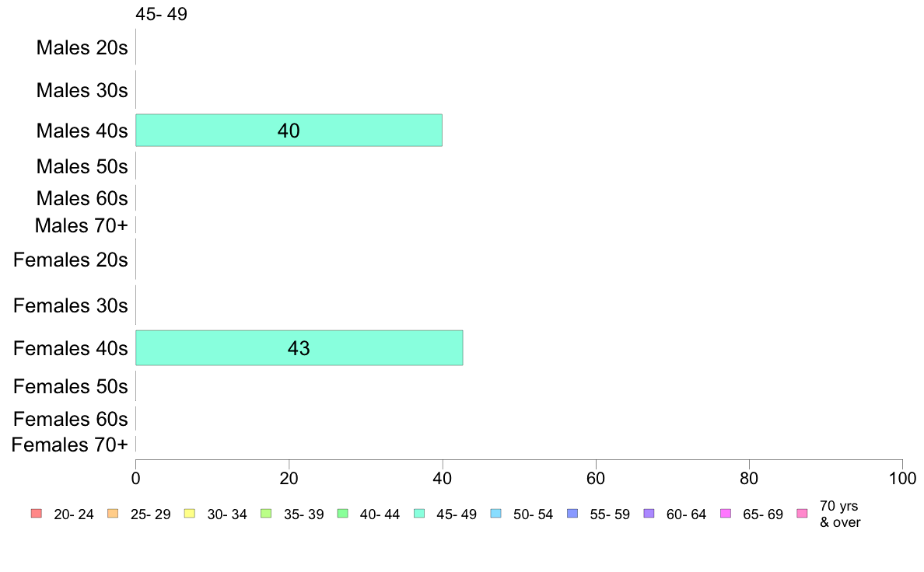Viewport: 924px width, 572px height.
Task: Select the Males 40s bar showing 40
Action: click(289, 131)
